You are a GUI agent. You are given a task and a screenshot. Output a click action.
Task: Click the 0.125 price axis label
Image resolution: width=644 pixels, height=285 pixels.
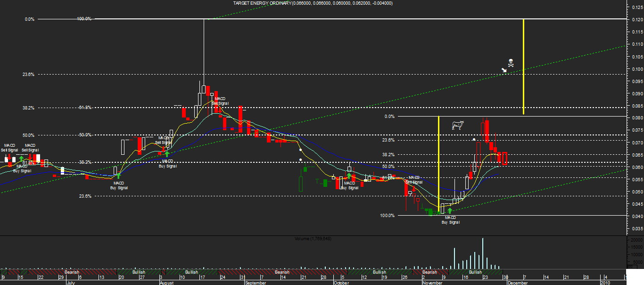(x=636, y=7)
